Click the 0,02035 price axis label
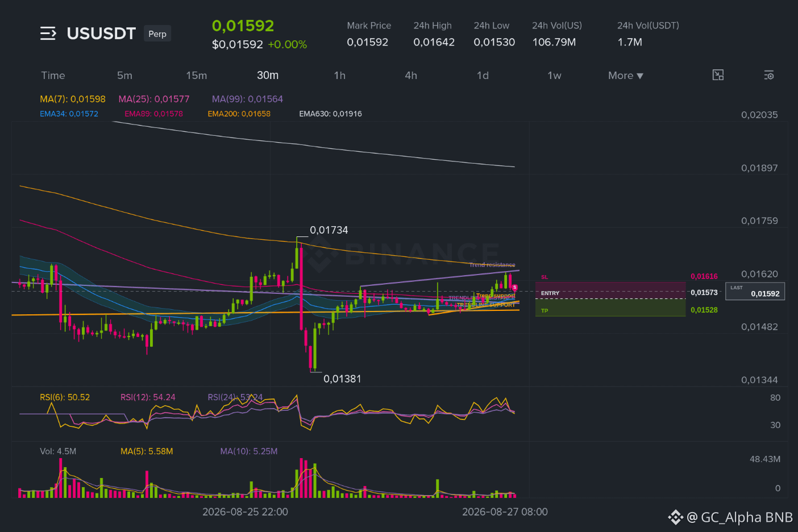 (x=759, y=115)
